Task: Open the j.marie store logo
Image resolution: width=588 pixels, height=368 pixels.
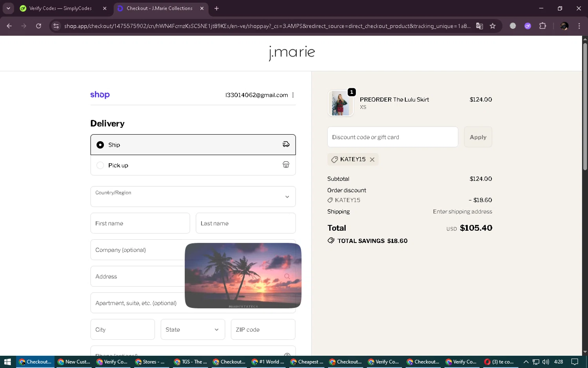Action: coord(292,53)
